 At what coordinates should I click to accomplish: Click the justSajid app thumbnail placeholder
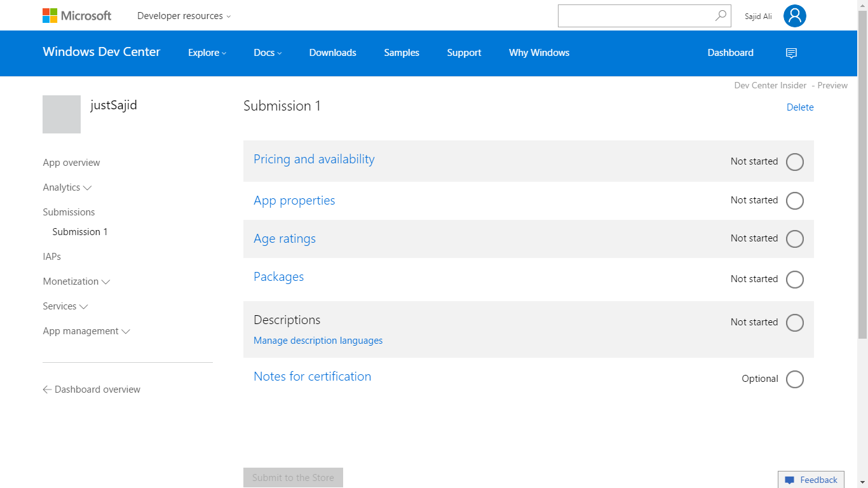click(62, 114)
